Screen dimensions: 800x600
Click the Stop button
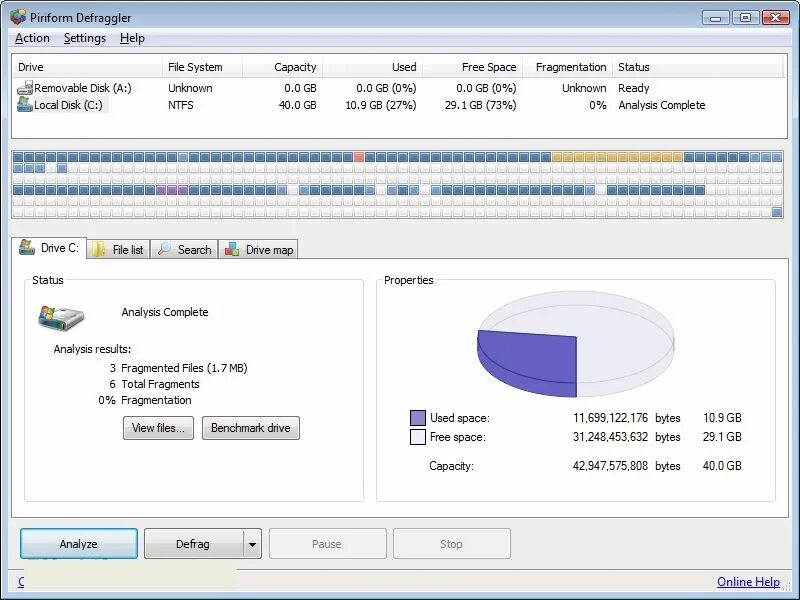point(452,544)
